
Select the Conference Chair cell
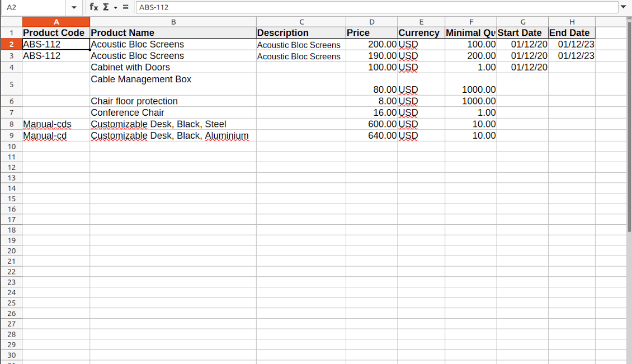(173, 112)
